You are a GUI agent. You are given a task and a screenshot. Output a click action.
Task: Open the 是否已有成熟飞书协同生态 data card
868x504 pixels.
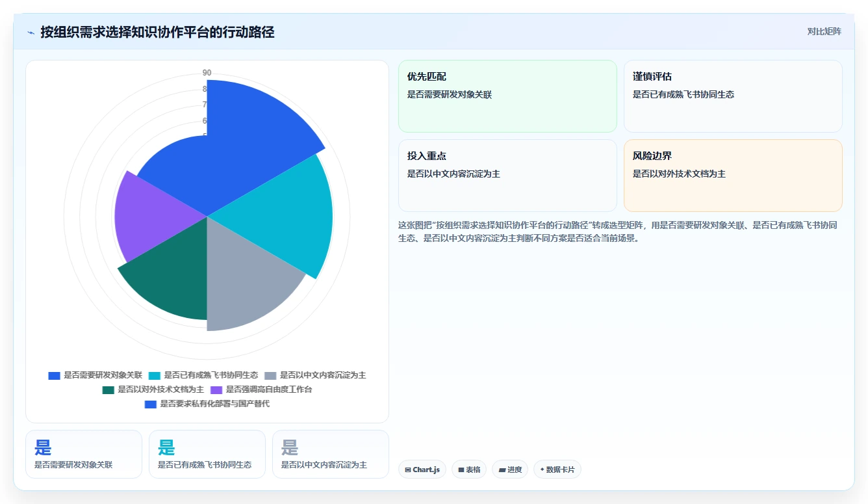click(x=207, y=454)
